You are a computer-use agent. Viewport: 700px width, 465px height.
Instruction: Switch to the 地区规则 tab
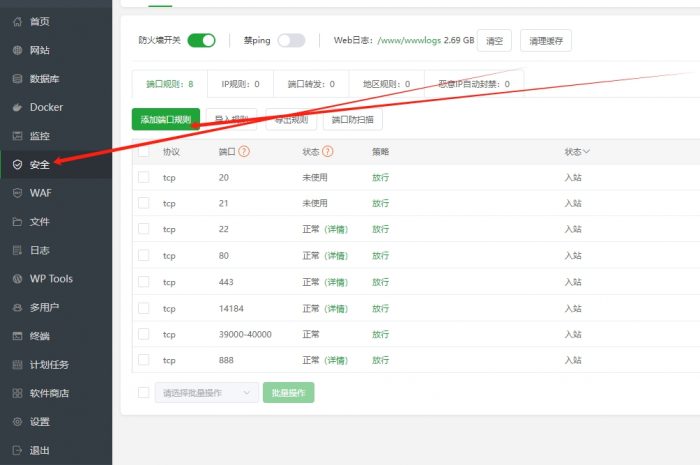click(387, 84)
